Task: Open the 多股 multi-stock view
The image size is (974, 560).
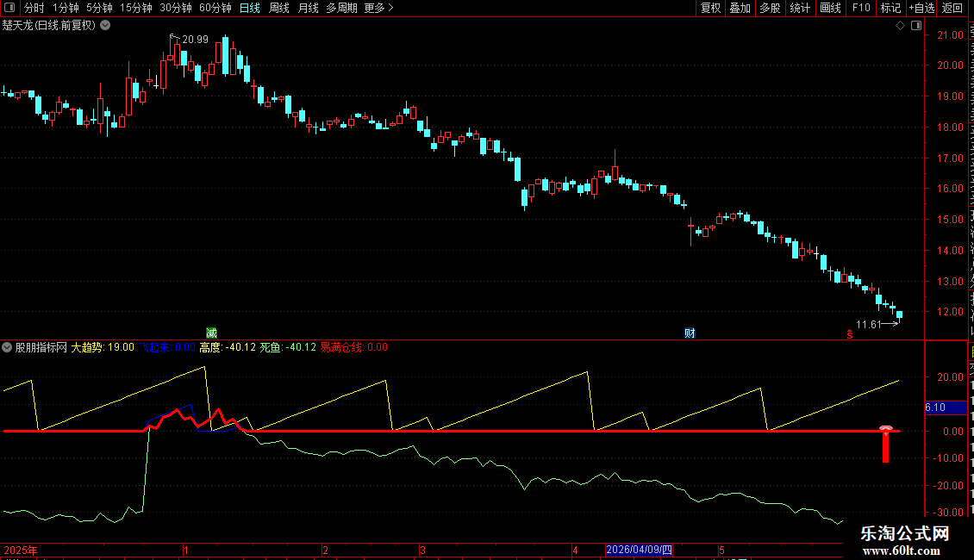Action: [770, 8]
